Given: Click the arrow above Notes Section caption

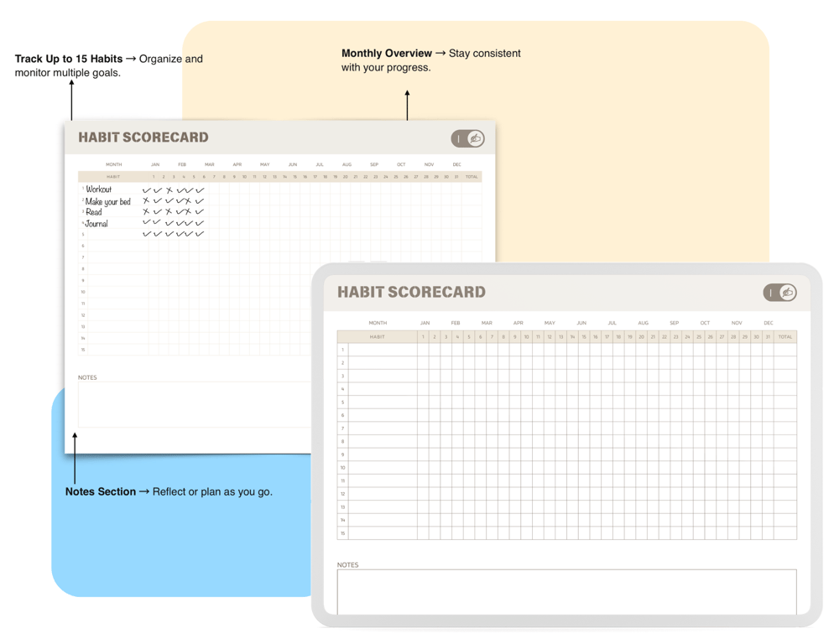Looking at the screenshot, I should [75, 458].
